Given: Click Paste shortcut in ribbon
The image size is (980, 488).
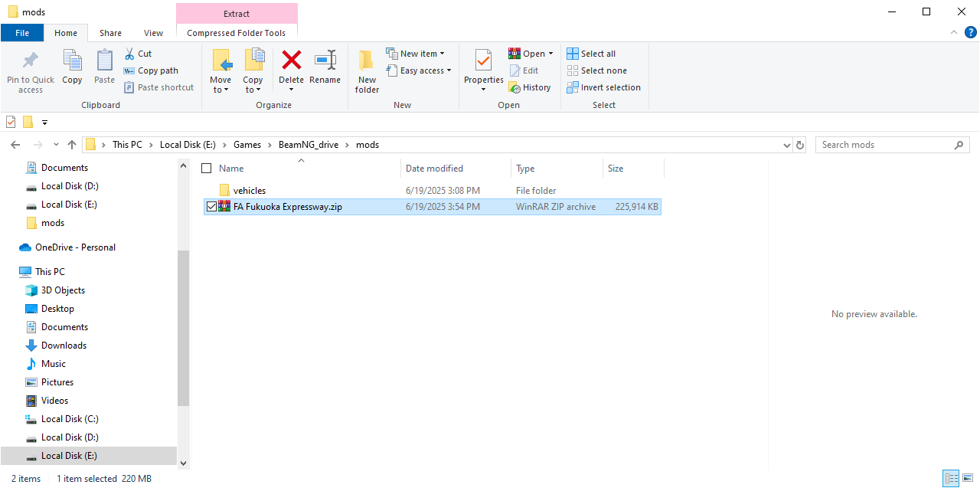Looking at the screenshot, I should point(159,87).
